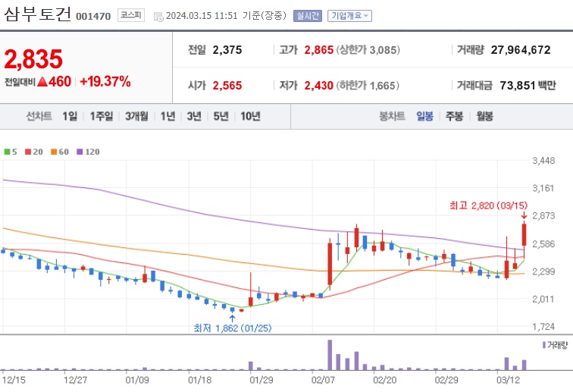This screenshot has height=392, width=573.
Task: Select the 1주일 line chart period
Action: [x=102, y=116]
